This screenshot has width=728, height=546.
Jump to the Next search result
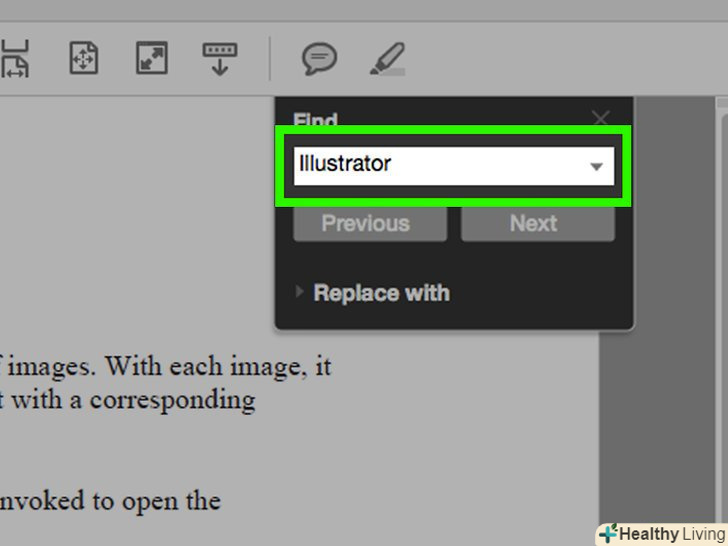coord(538,224)
